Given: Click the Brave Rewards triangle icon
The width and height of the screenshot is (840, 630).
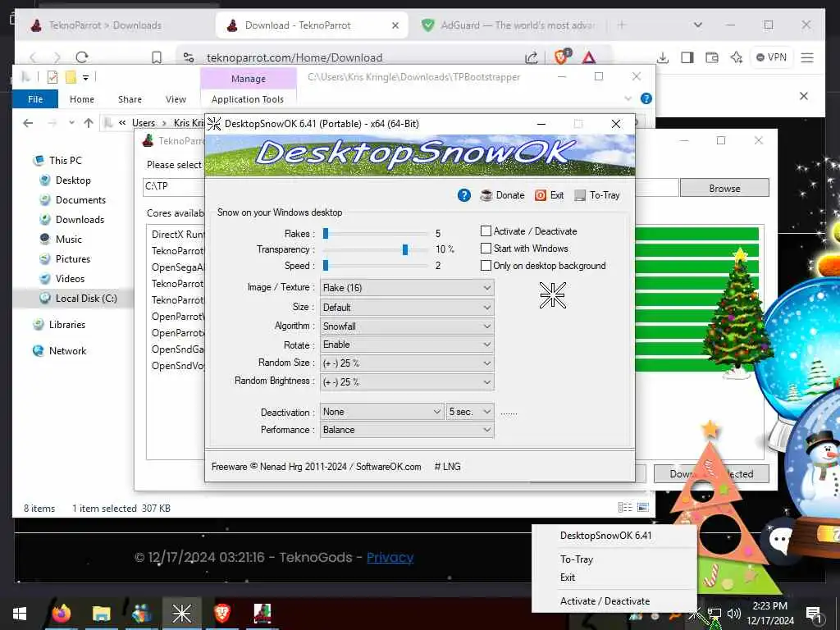Looking at the screenshot, I should (x=589, y=57).
